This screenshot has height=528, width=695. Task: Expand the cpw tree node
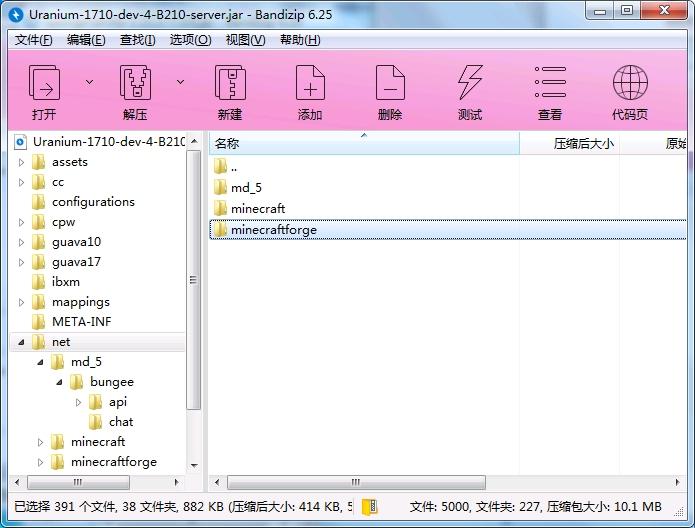(21, 223)
